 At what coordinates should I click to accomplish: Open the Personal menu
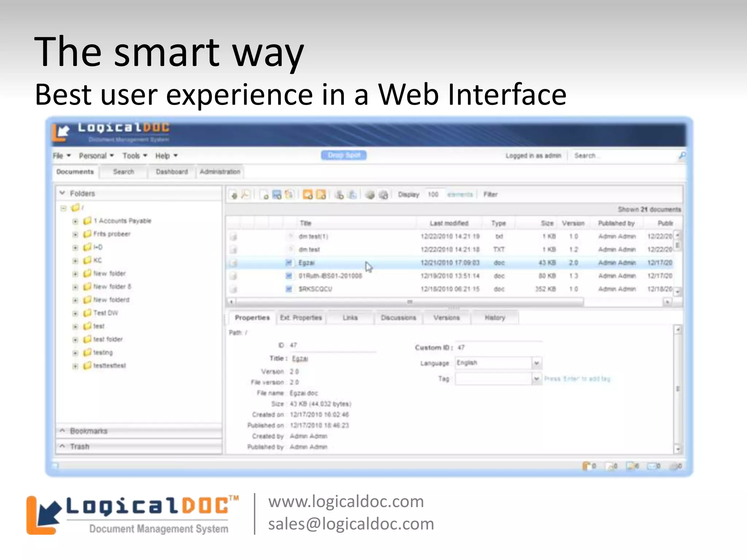(96, 156)
